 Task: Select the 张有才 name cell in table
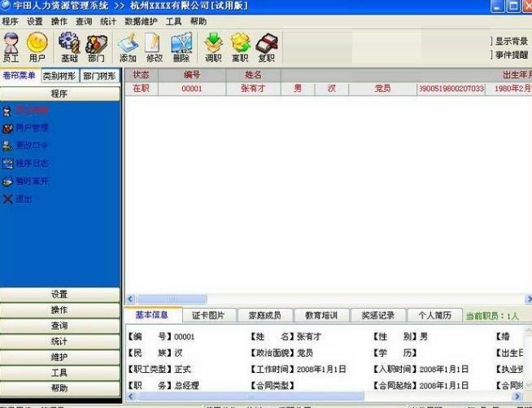pos(254,89)
